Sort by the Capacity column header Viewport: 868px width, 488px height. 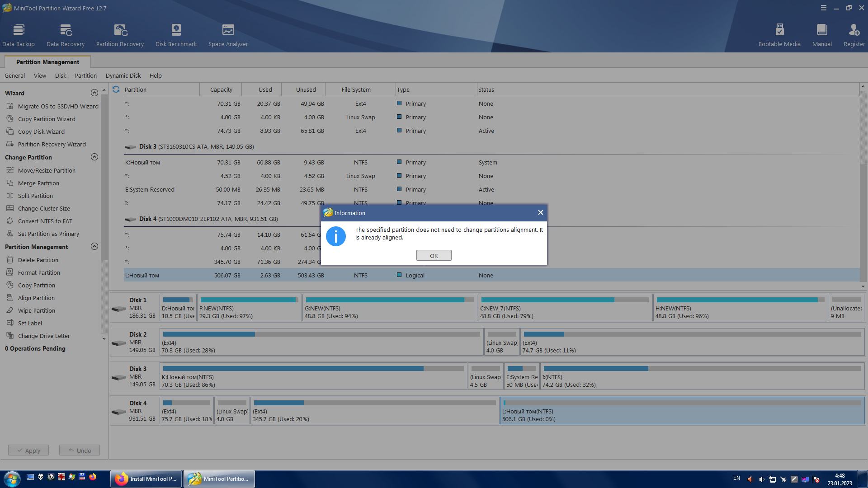(221, 89)
